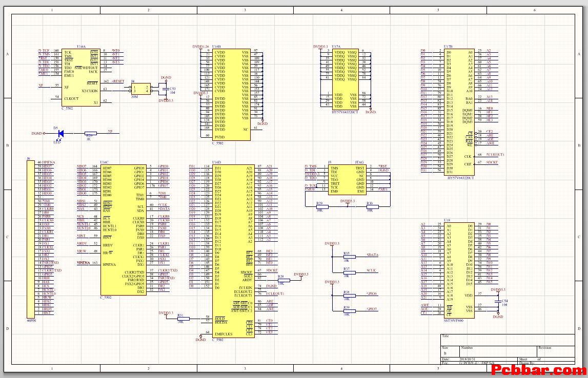Select pull-up resistor R37 on SCLK

pyautogui.click(x=349, y=272)
